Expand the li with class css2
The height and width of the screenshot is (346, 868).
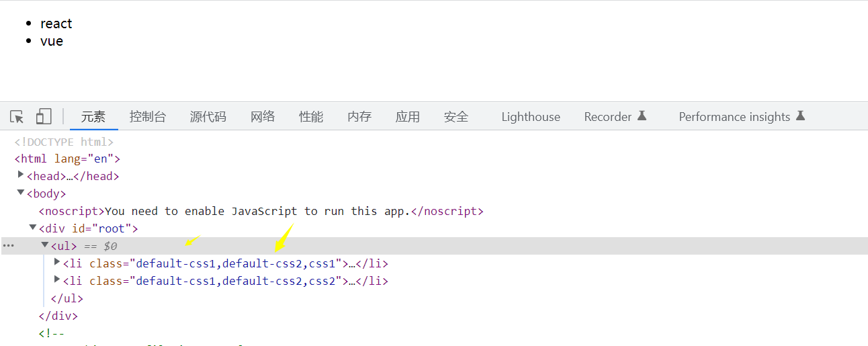tap(57, 280)
